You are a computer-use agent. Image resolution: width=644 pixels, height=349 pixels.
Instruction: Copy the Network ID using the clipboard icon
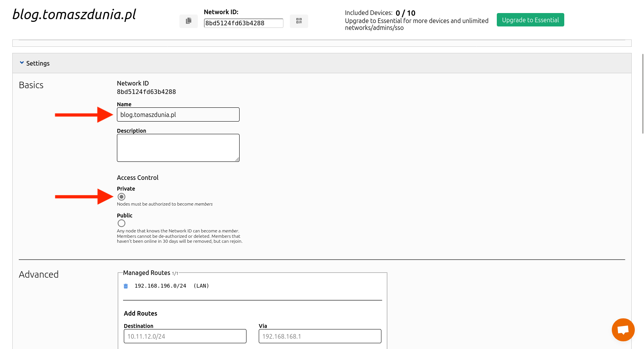pyautogui.click(x=188, y=21)
